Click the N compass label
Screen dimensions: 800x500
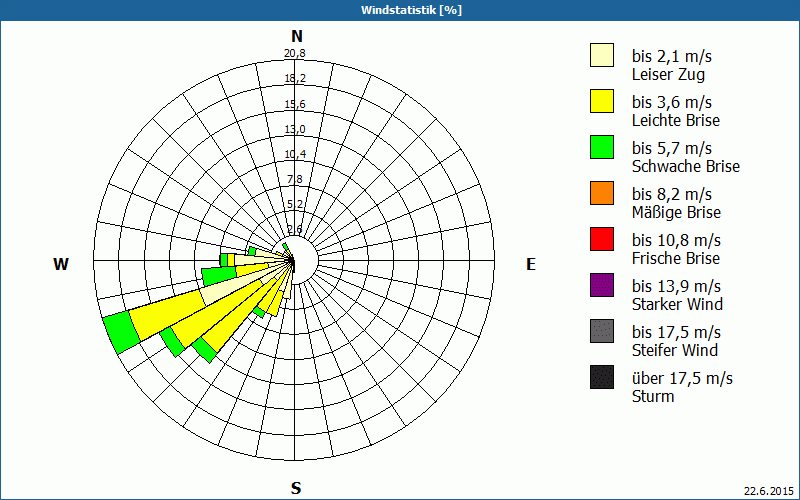pyautogui.click(x=296, y=36)
